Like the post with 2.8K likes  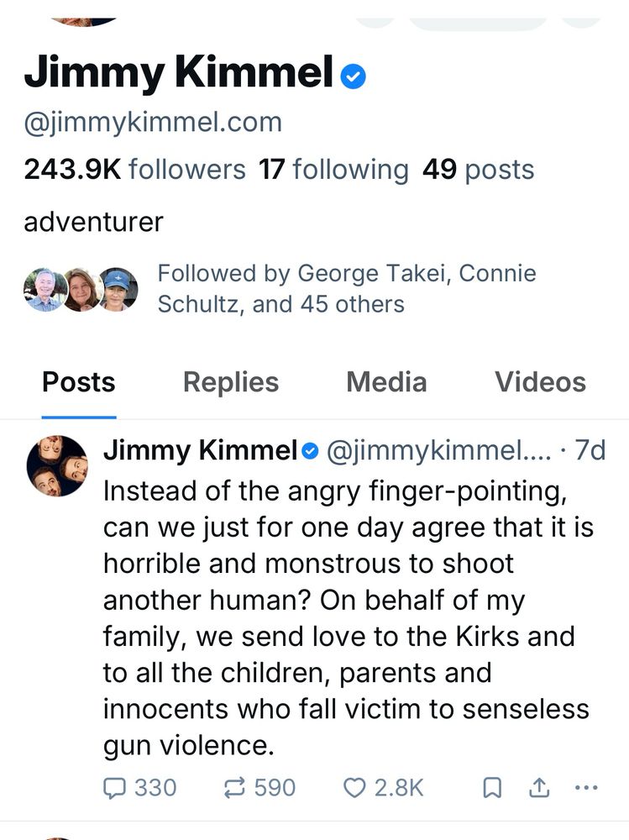(356, 787)
